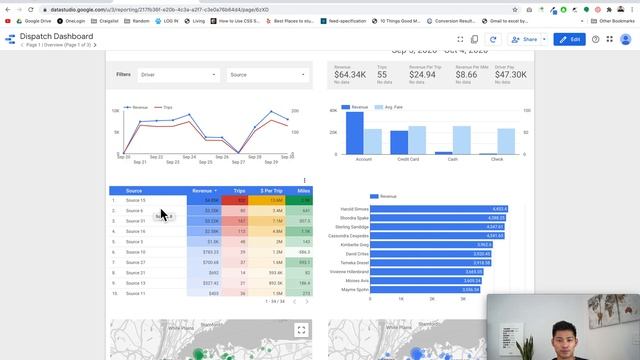Reload the page with browser reload icon
This screenshot has height=360, width=640.
31,9
